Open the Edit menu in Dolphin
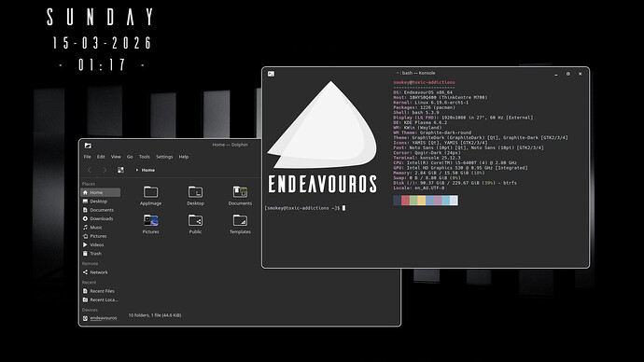The image size is (644, 362). click(101, 157)
